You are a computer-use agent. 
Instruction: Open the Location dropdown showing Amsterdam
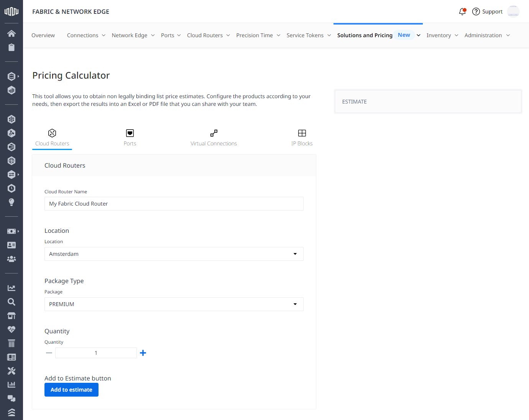click(x=174, y=254)
